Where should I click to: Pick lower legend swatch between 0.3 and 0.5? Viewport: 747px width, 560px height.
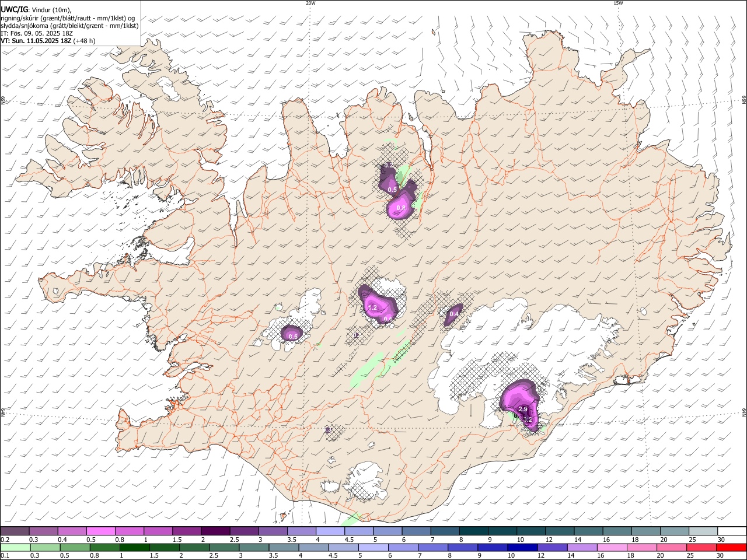click(x=45, y=548)
